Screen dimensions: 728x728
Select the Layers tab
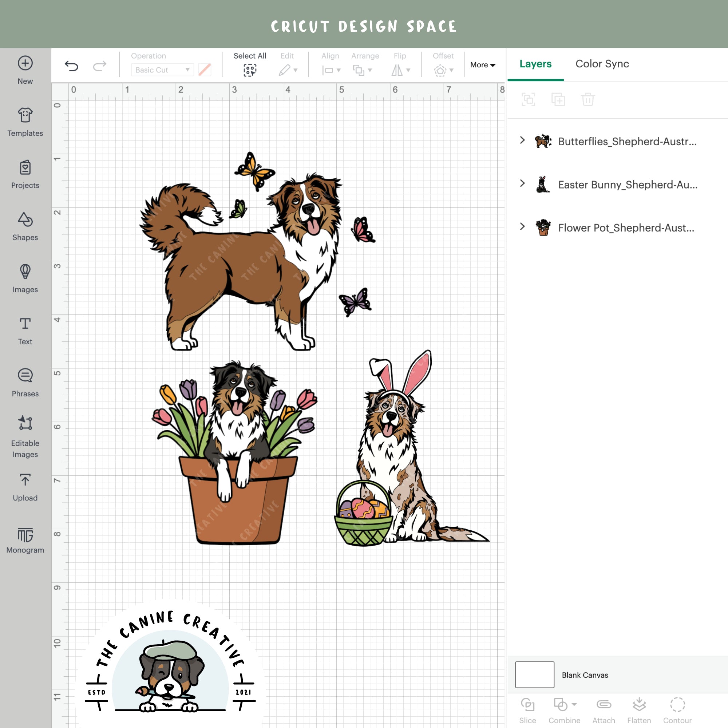click(535, 64)
